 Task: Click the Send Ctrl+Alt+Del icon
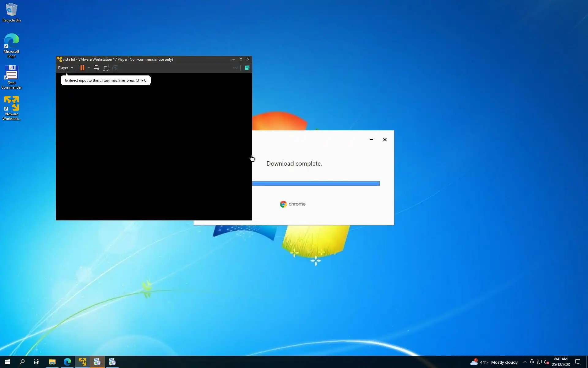tap(96, 68)
